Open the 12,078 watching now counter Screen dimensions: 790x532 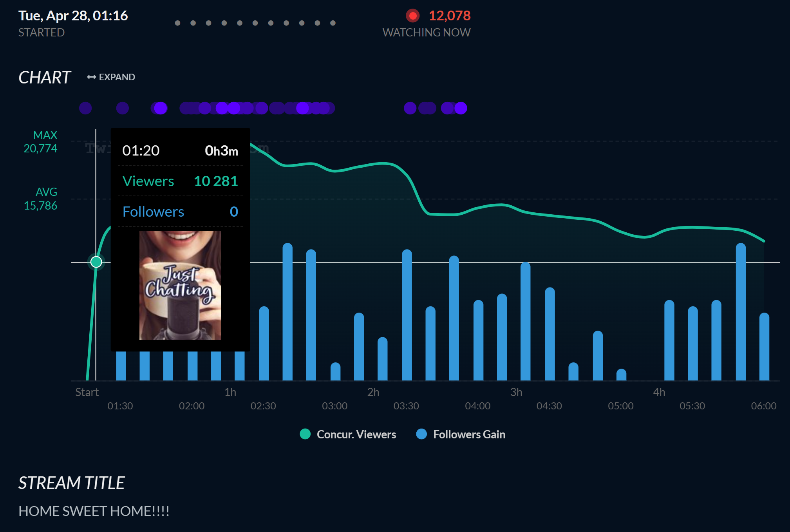449,16
